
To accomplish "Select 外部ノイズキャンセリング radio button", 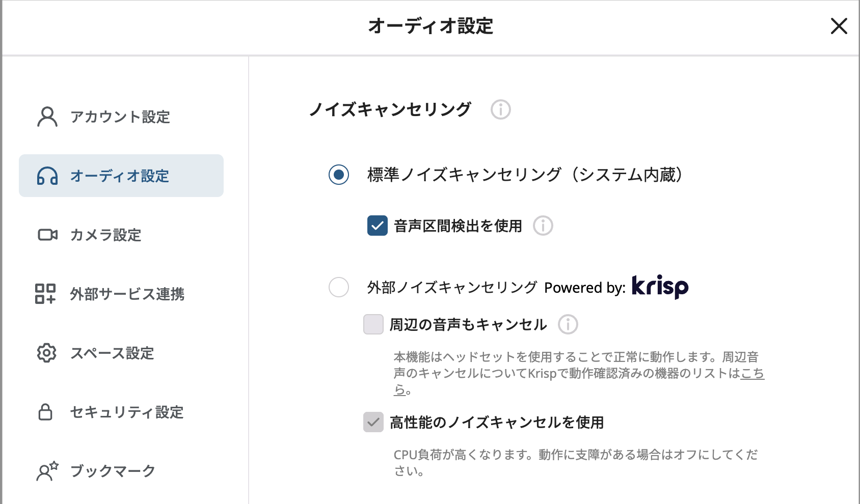I will pyautogui.click(x=338, y=288).
